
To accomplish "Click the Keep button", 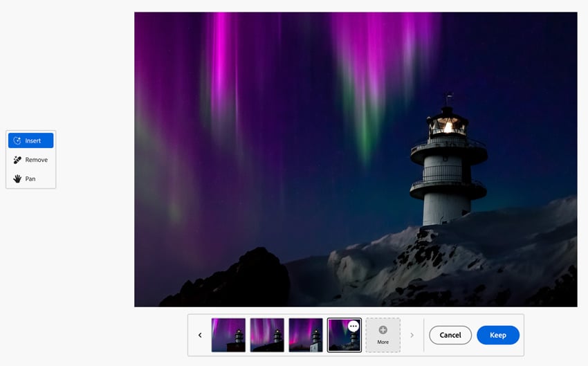I will (x=498, y=335).
